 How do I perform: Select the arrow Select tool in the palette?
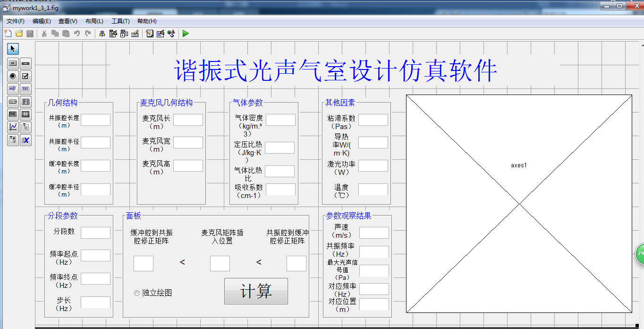pyautogui.click(x=13, y=49)
